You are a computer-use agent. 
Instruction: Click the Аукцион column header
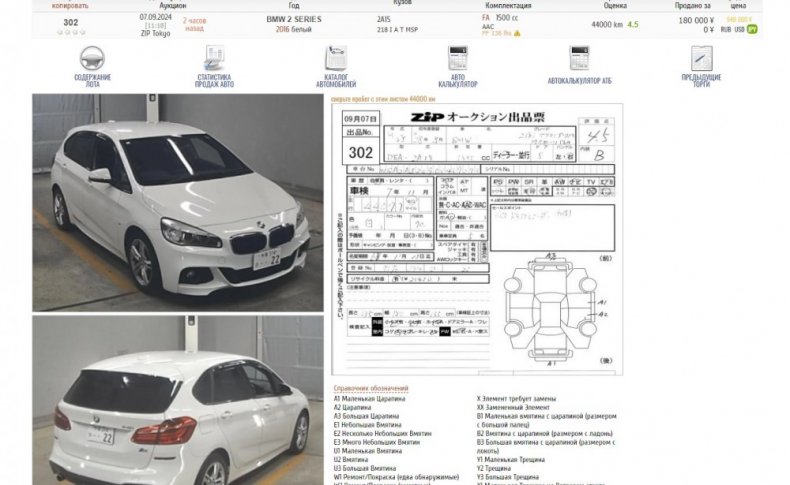point(173,6)
